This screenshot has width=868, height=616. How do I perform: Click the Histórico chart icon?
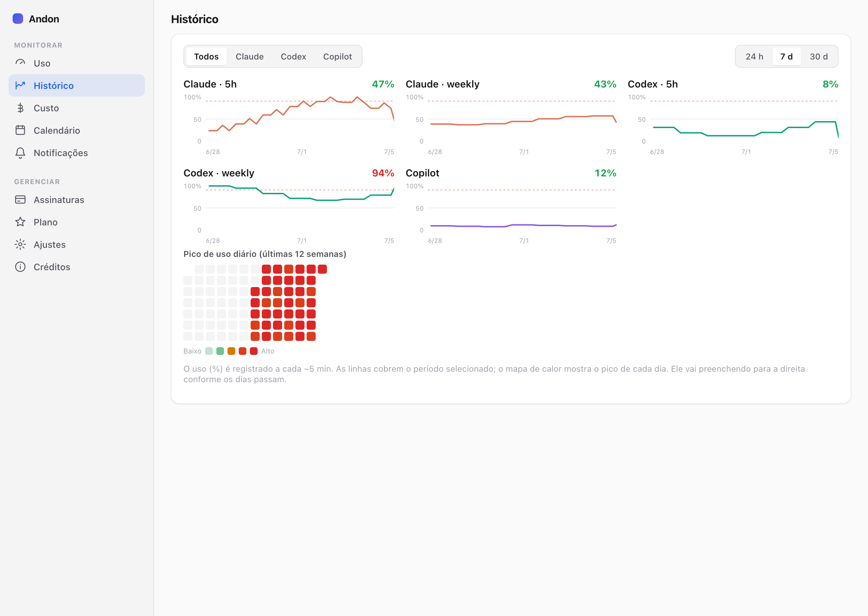[20, 85]
